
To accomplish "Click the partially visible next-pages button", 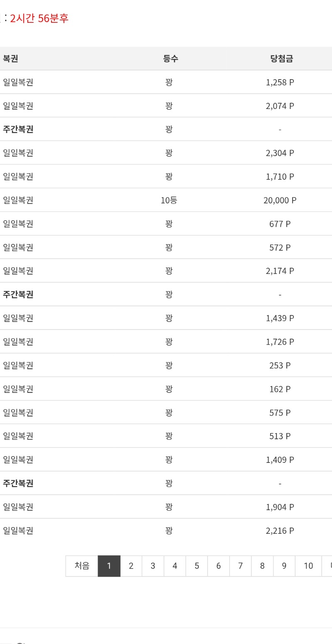I will (x=328, y=566).
